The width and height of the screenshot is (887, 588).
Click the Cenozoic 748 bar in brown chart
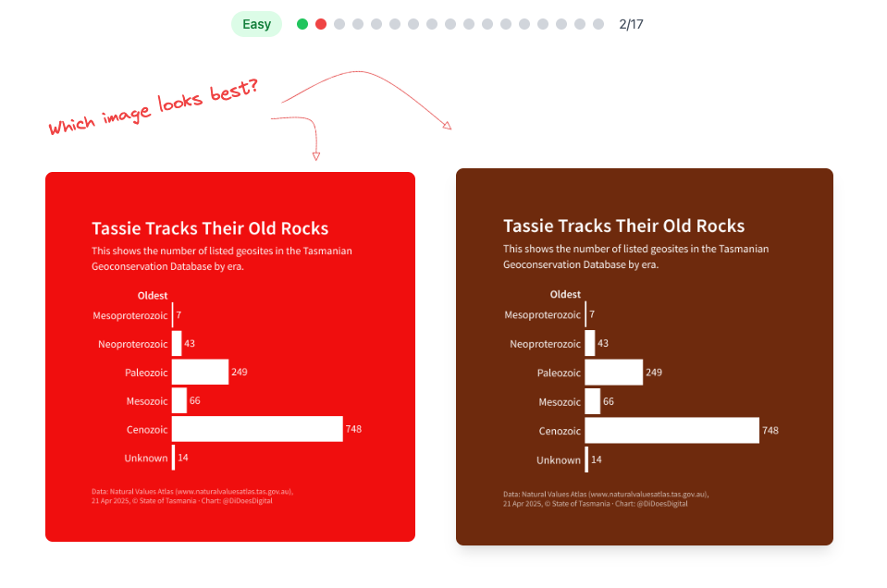(x=672, y=431)
